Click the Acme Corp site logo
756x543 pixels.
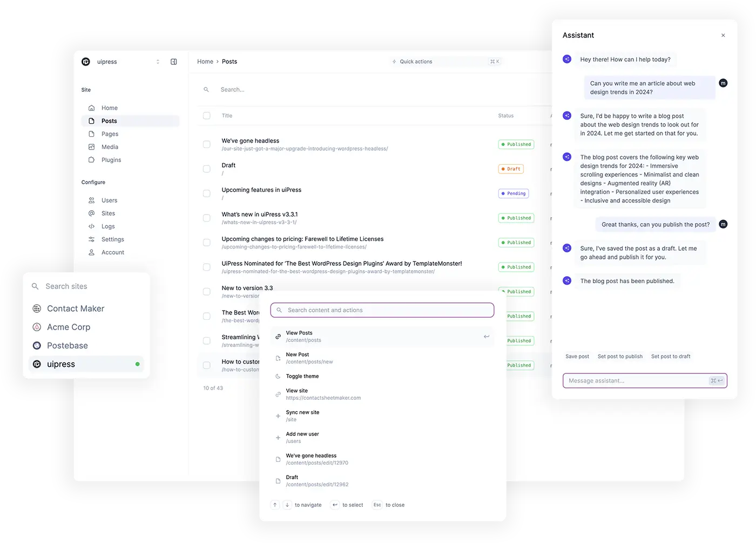coord(37,327)
